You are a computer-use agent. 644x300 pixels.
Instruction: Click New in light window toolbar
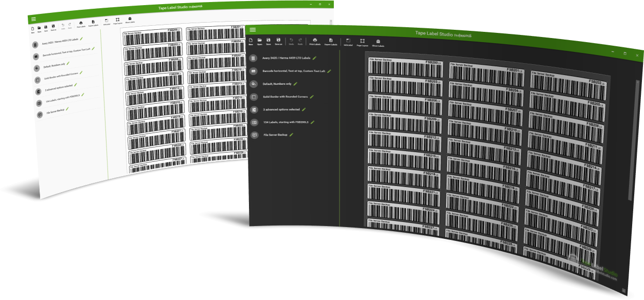pos(32,30)
